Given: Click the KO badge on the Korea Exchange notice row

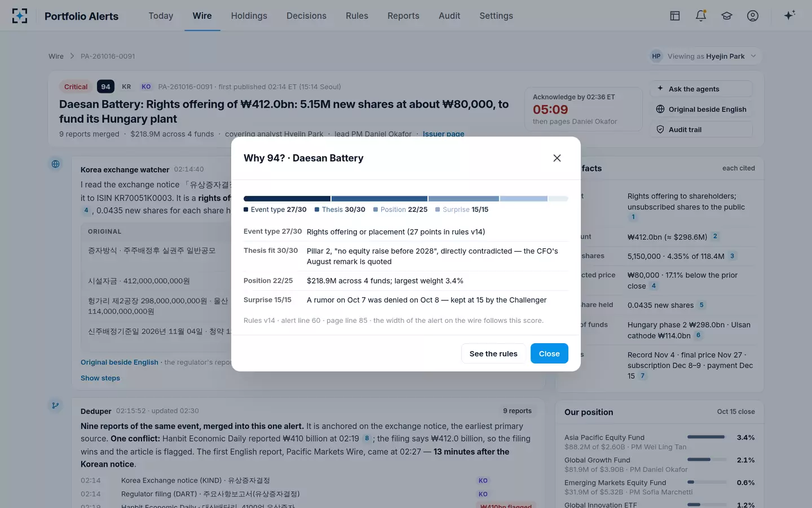Looking at the screenshot, I should point(483,480).
